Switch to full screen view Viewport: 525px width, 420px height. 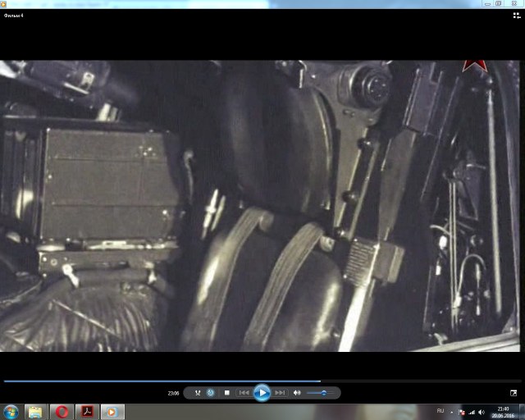click(514, 393)
